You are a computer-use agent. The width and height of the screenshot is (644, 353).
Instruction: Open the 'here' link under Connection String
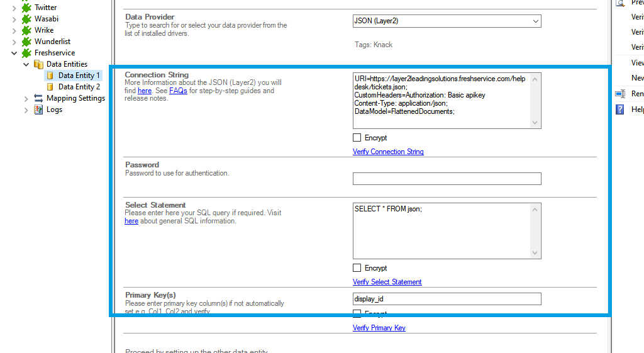(145, 91)
